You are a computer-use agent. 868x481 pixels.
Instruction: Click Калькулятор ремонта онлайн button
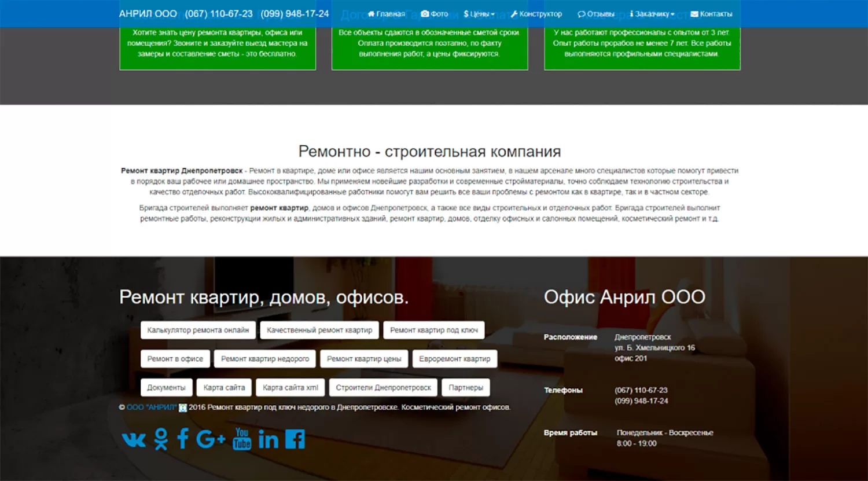point(198,330)
